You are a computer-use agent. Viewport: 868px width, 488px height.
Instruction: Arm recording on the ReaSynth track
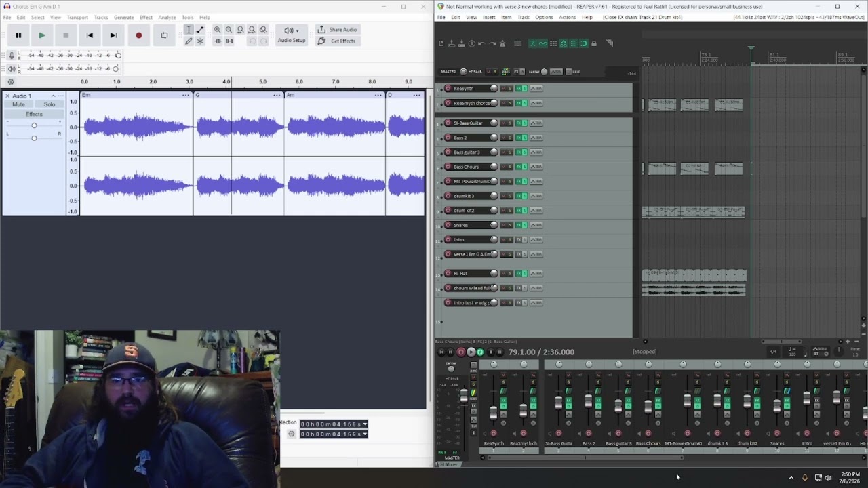tap(448, 89)
